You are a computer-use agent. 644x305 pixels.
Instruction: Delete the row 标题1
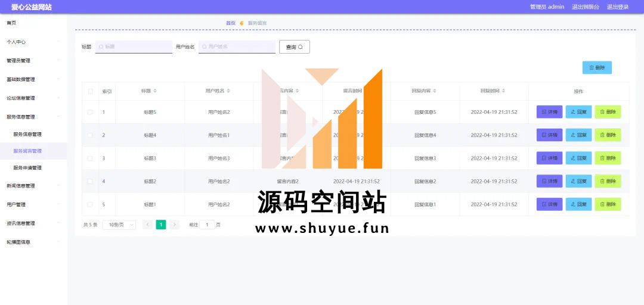[x=608, y=204]
